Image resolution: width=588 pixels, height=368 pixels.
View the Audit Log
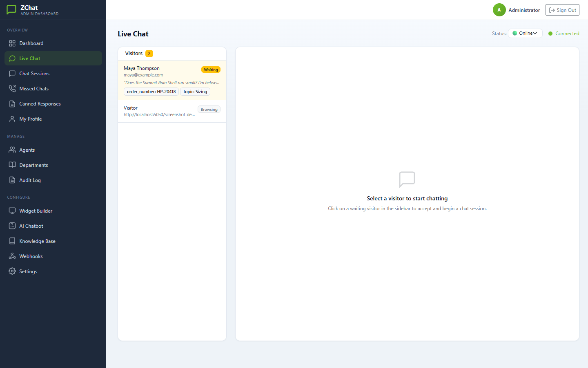click(53, 180)
